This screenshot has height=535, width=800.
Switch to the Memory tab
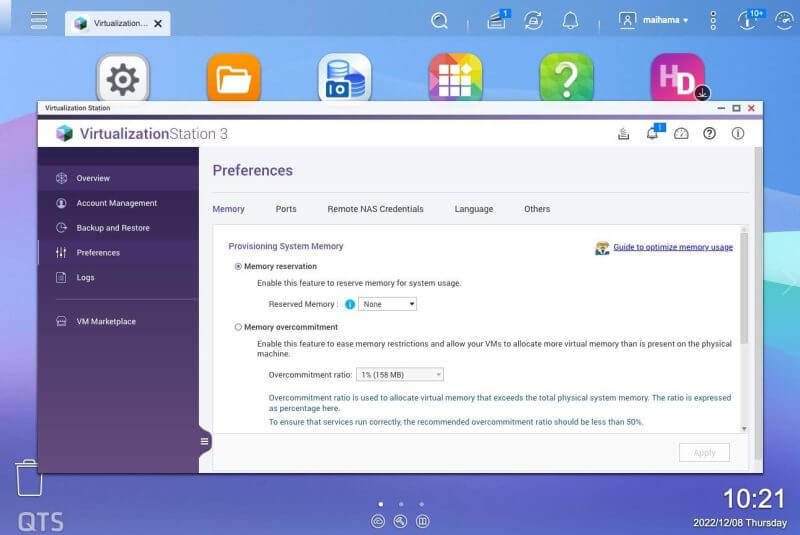pyautogui.click(x=229, y=209)
